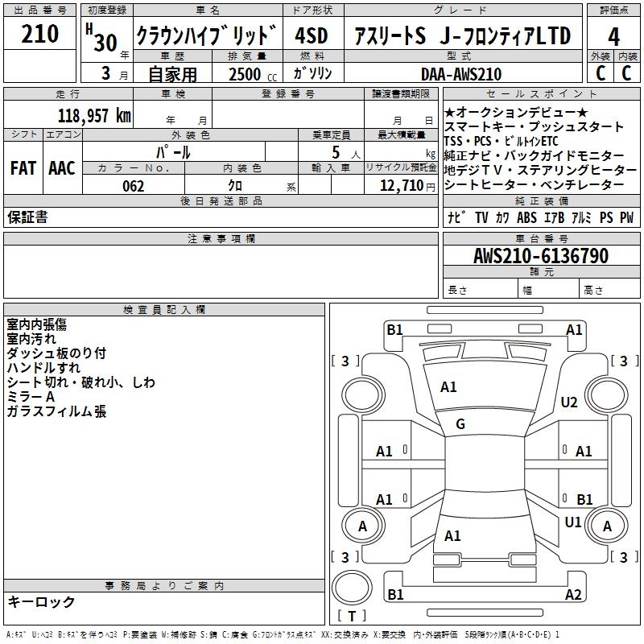Select the overall score 4

pos(613,37)
